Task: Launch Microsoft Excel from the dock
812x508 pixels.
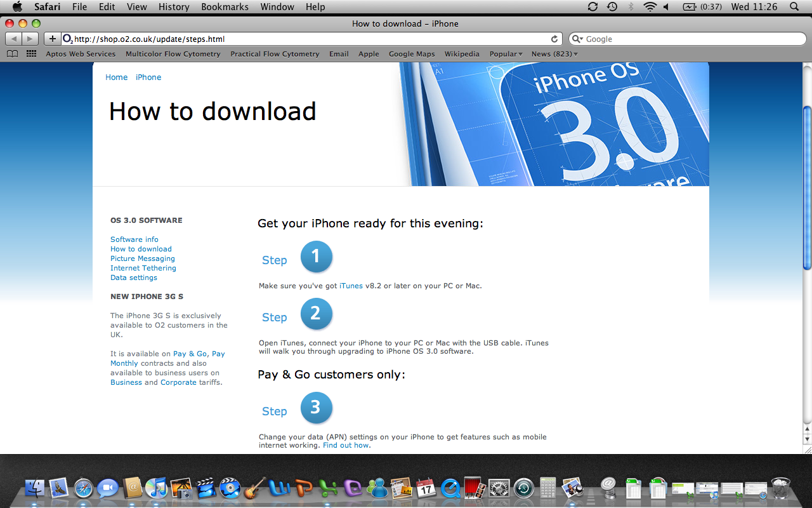Action: [x=328, y=488]
